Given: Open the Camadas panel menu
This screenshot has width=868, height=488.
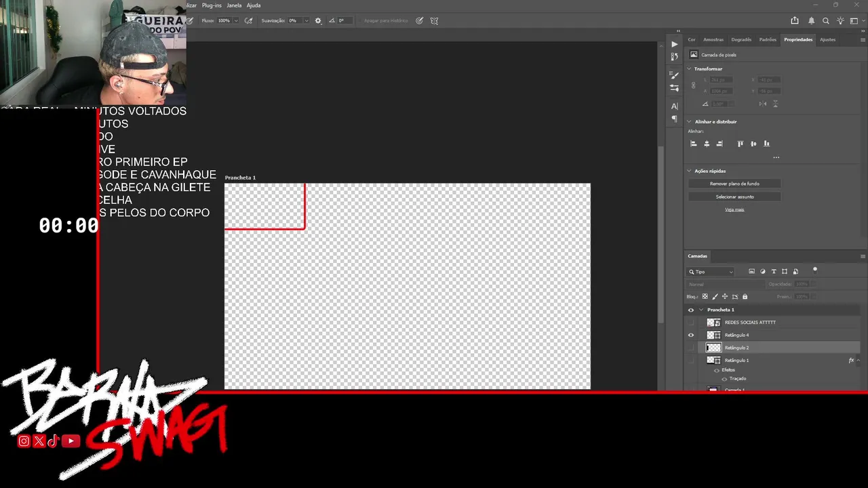Looking at the screenshot, I should (x=863, y=256).
